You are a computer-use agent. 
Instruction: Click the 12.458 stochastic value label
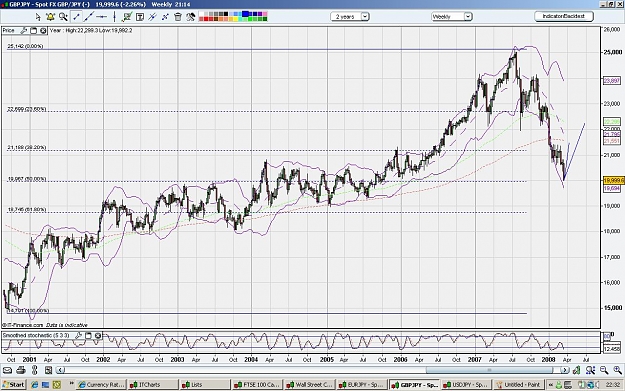point(612,349)
